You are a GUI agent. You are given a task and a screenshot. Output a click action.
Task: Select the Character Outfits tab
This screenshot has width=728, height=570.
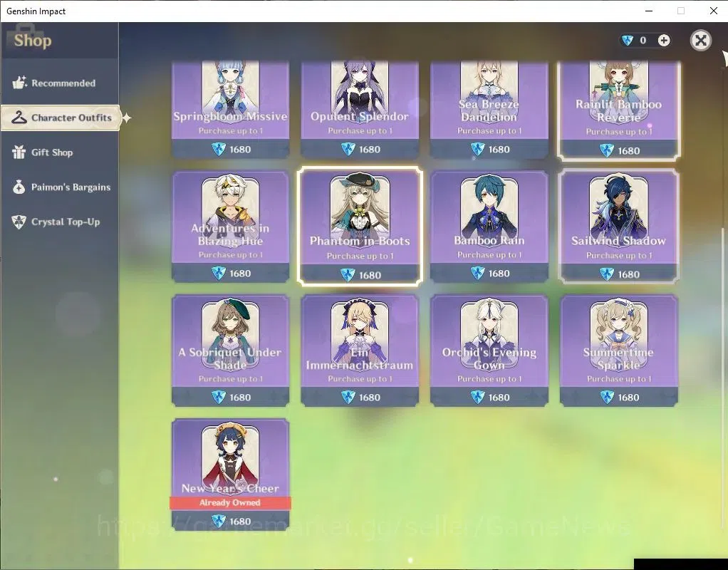61,118
